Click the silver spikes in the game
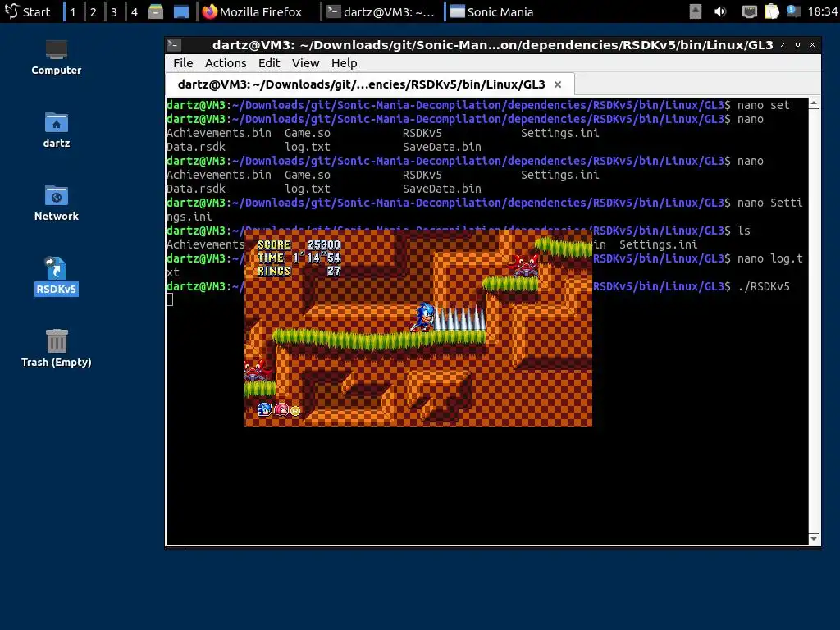 (x=459, y=317)
